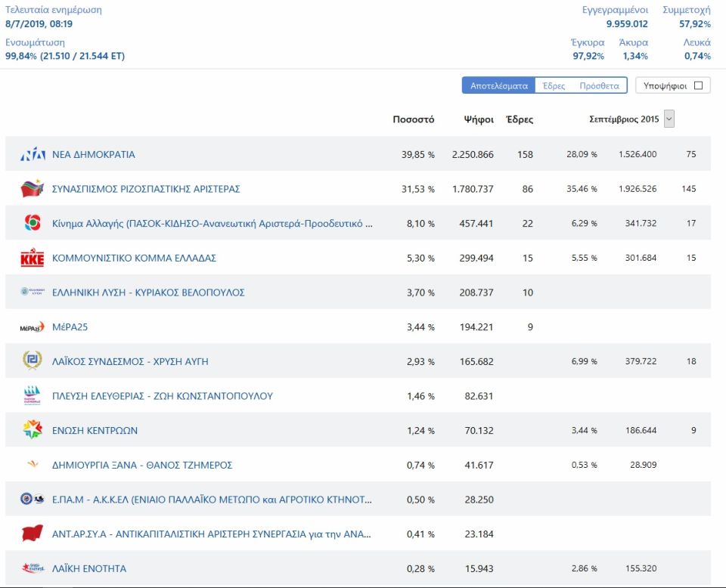Click the 1.926.526 votes figure from 2015
Screen dimensions: 726x588
tap(638, 188)
